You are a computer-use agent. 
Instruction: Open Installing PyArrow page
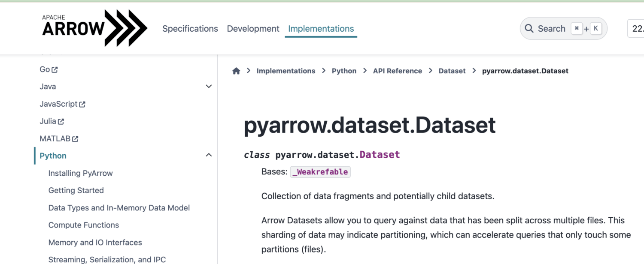(81, 173)
